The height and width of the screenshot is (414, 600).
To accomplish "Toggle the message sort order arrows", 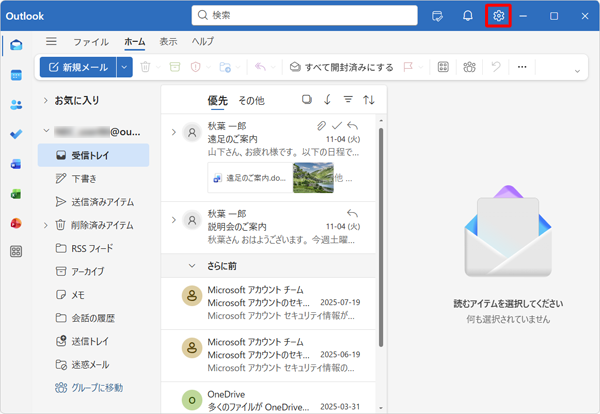I will tap(369, 99).
